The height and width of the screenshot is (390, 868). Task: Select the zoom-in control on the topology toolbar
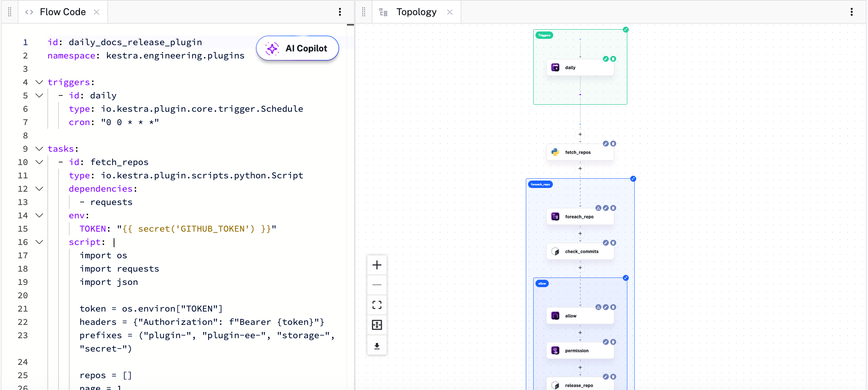pos(377,265)
